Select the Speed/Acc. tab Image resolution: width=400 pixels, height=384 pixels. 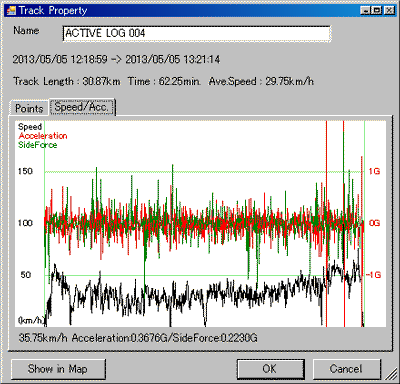coord(82,107)
